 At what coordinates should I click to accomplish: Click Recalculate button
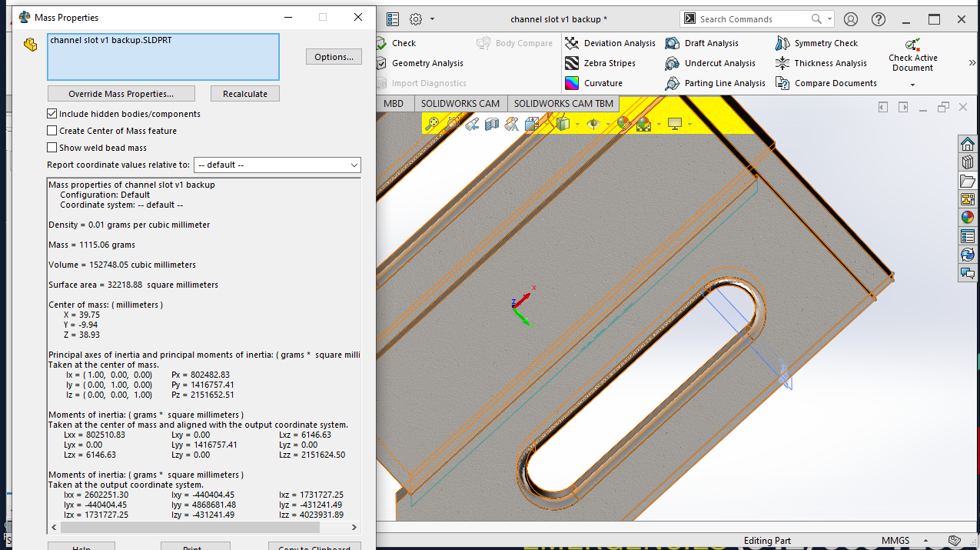245,94
